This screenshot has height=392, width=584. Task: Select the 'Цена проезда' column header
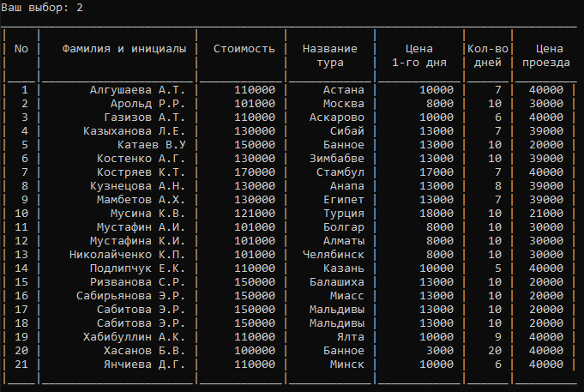point(546,56)
